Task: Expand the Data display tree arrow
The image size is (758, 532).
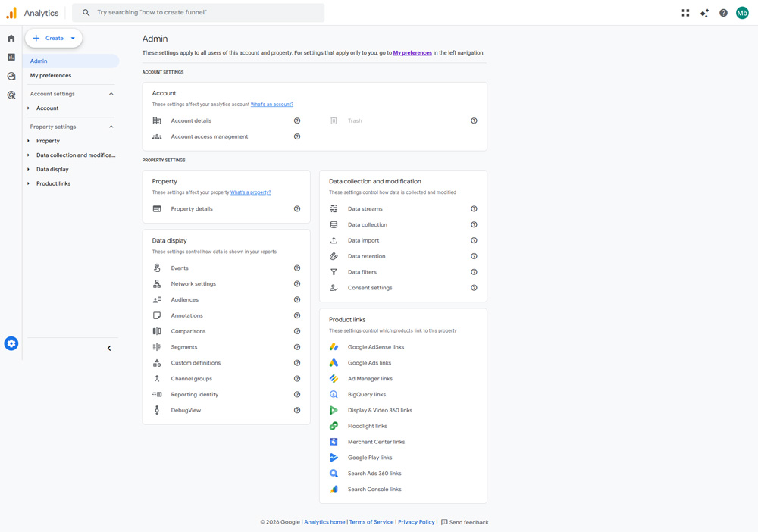Action: click(x=29, y=170)
